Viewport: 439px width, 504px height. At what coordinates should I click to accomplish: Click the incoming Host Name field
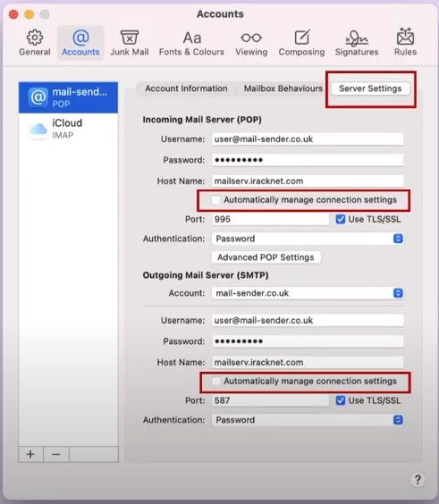point(308,181)
